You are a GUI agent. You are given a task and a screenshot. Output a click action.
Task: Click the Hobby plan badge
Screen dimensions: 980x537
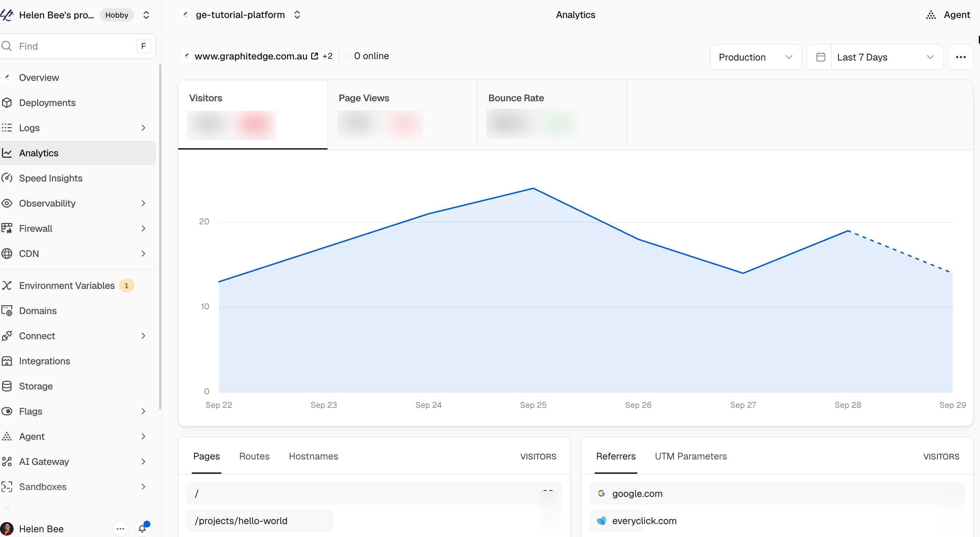pos(117,15)
